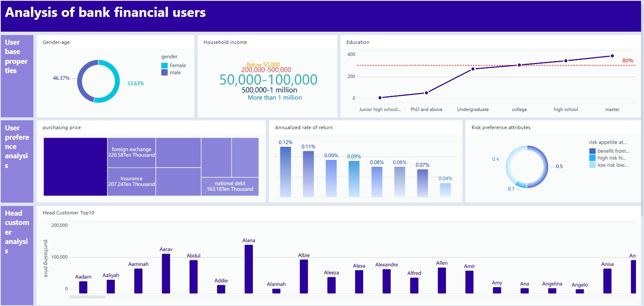Screen dimensions: 644x306
Task: Click the Junior high school data point
Action: pos(380,97)
